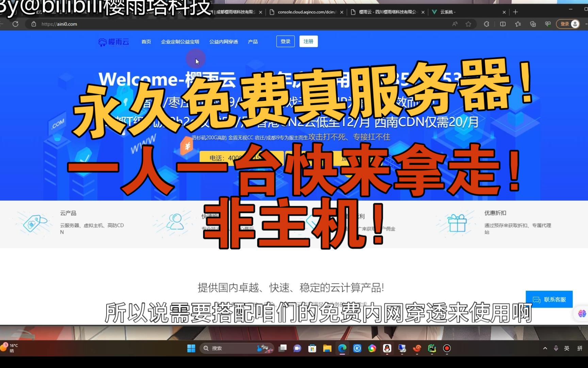This screenshot has height=368, width=588.
Task: Click the 樱雨云 site logo
Action: [114, 42]
